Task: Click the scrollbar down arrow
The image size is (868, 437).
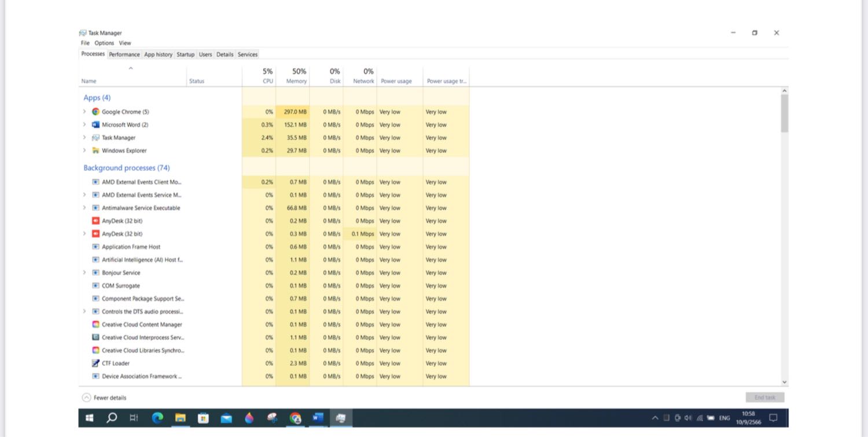Action: pyautogui.click(x=785, y=382)
